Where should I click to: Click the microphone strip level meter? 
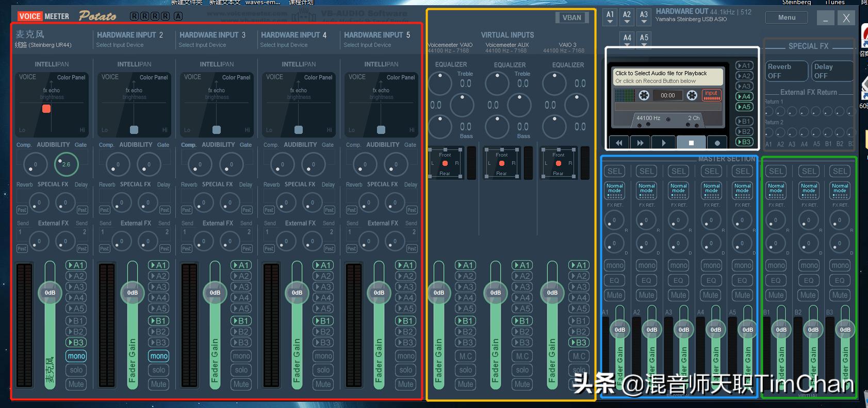point(24,325)
